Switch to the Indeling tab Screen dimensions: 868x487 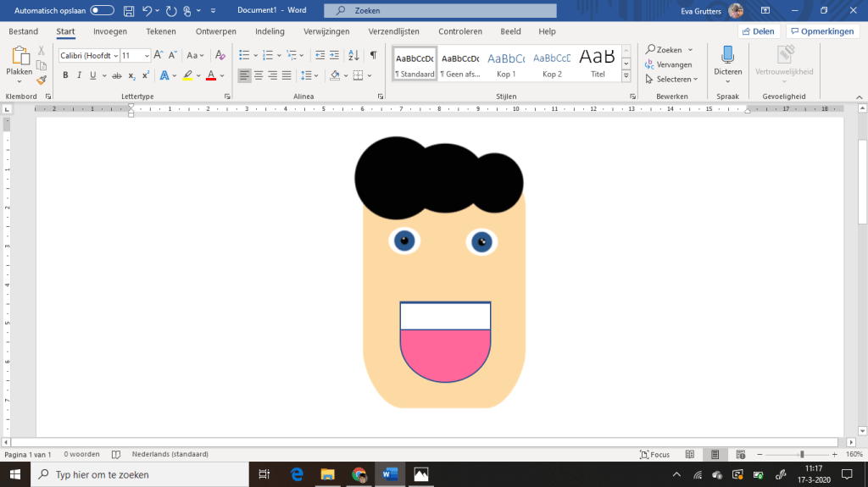pos(270,31)
